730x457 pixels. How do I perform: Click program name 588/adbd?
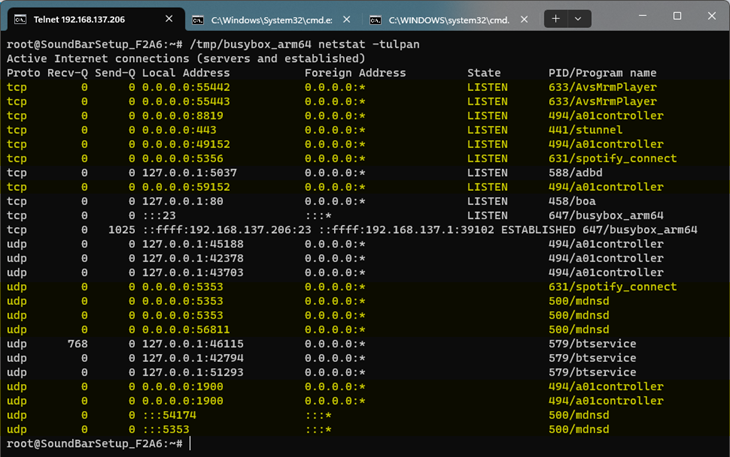pos(575,173)
